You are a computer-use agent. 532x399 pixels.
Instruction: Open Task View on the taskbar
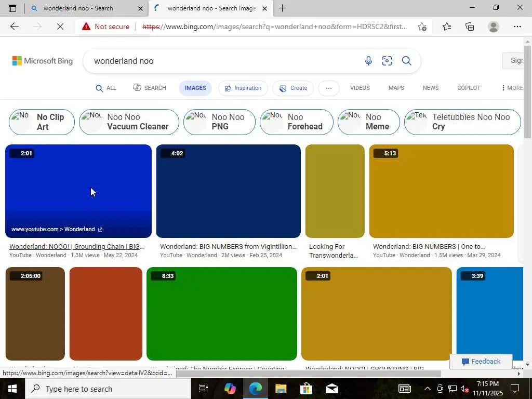tap(203, 389)
